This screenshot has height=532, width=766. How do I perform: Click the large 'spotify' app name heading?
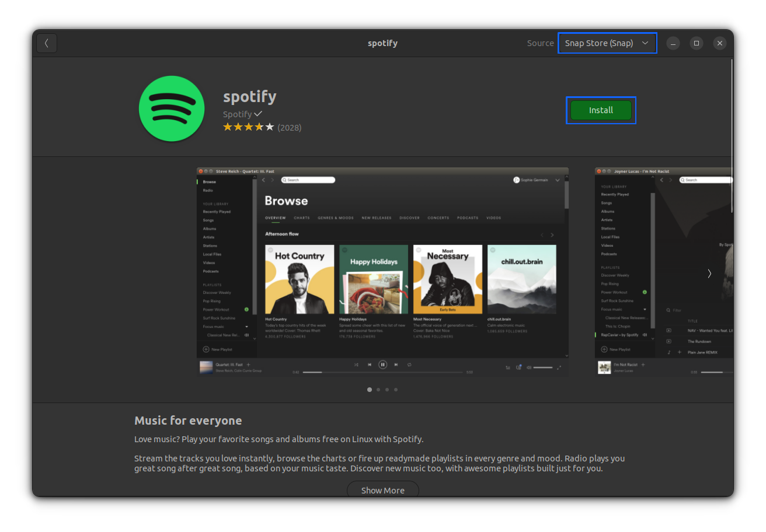point(250,96)
